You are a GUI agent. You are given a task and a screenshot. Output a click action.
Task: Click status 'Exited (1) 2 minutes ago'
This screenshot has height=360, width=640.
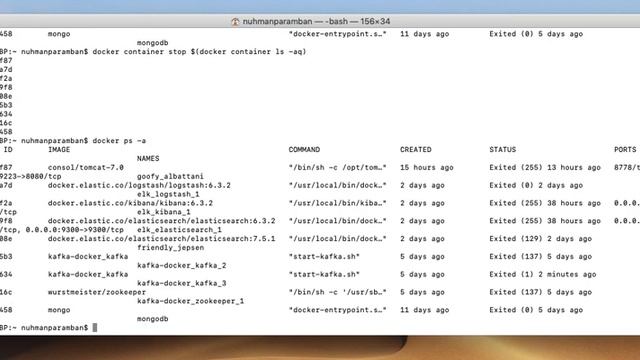(543, 275)
